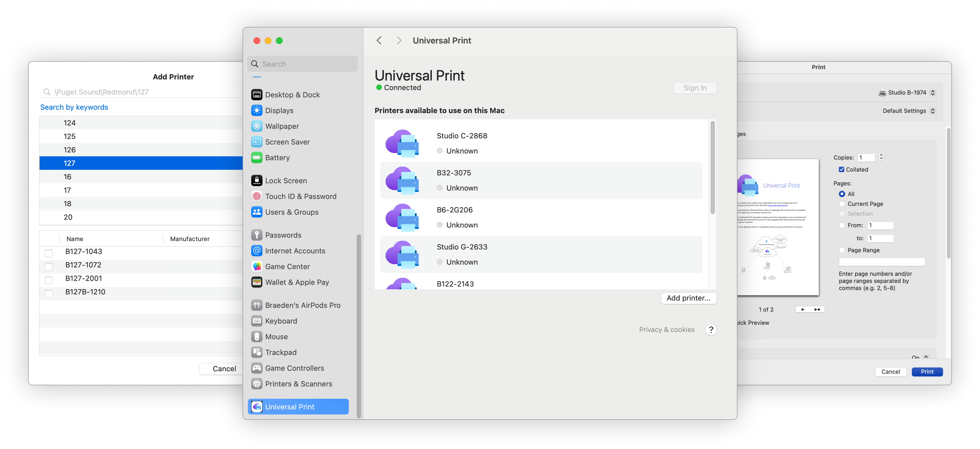This screenshot has height=449, width=980.
Task: Open Universal Print in macOS System Settings sidebar
Action: [289, 406]
